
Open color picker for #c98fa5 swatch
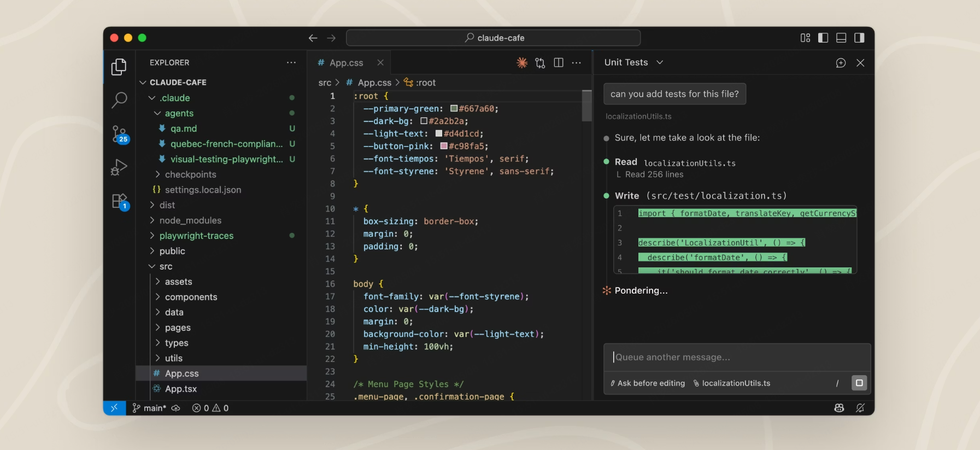(x=444, y=146)
